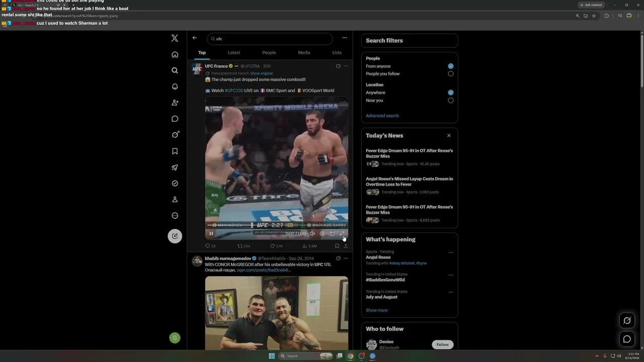View analytics of UFC France post
The width and height of the screenshot is (644, 362).
309,246
